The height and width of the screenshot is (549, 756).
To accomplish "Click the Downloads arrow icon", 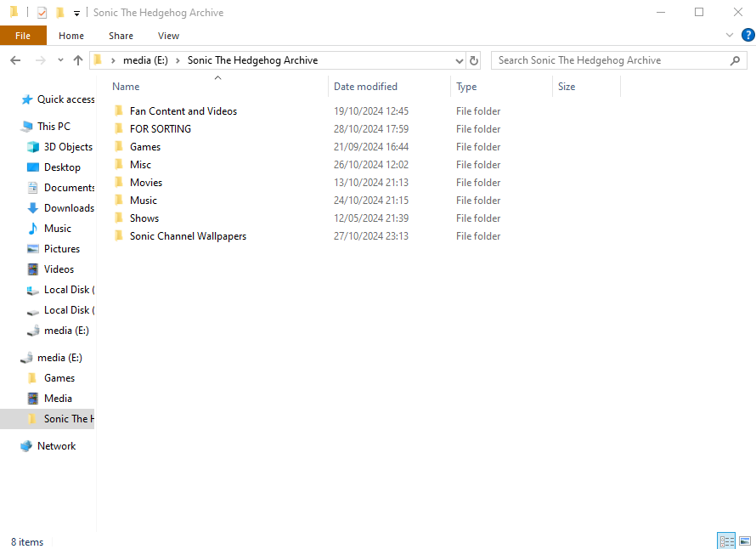I will [x=33, y=208].
